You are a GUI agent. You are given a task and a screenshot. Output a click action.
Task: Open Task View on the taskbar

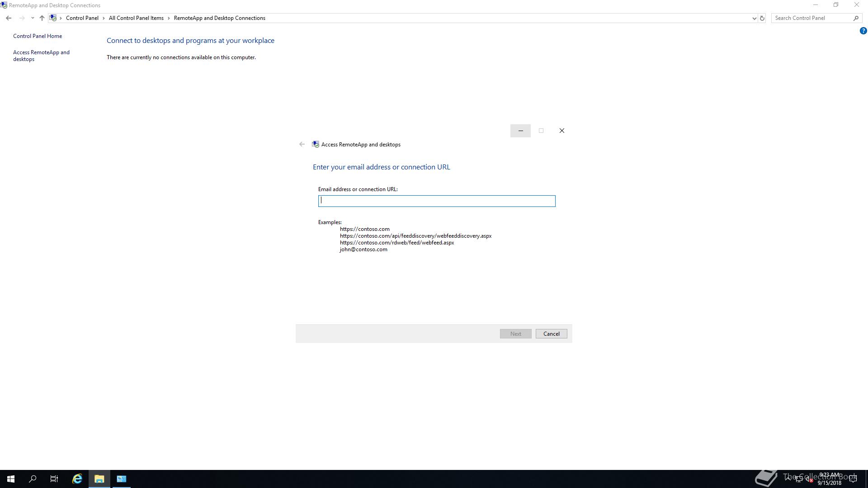coord(54,479)
